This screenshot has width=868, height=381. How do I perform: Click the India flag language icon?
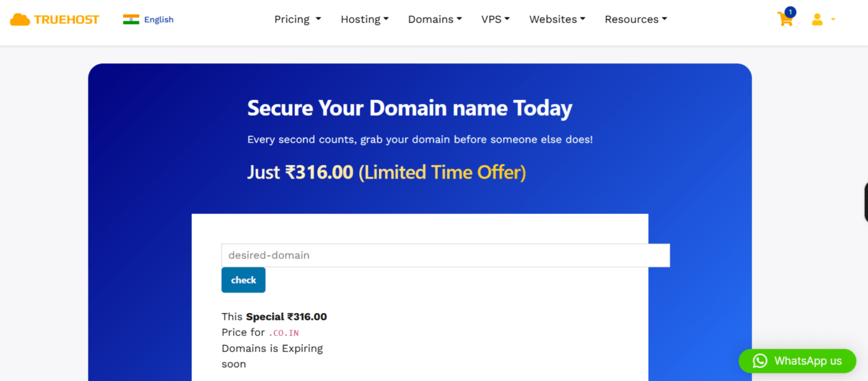(x=131, y=19)
